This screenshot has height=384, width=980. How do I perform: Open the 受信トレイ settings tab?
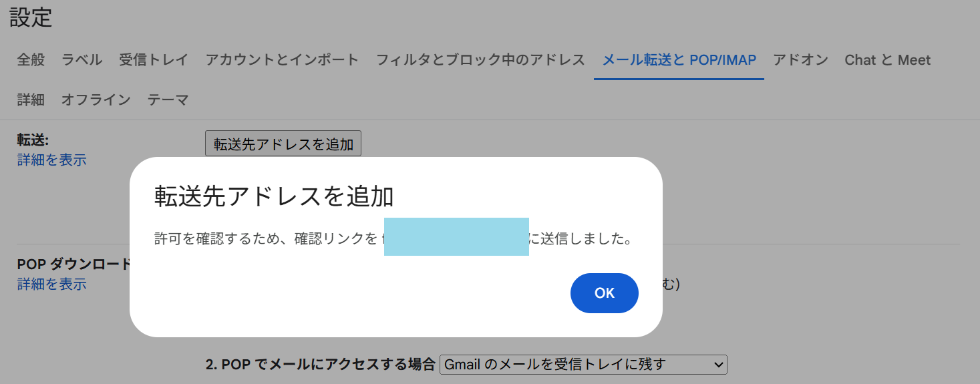154,60
